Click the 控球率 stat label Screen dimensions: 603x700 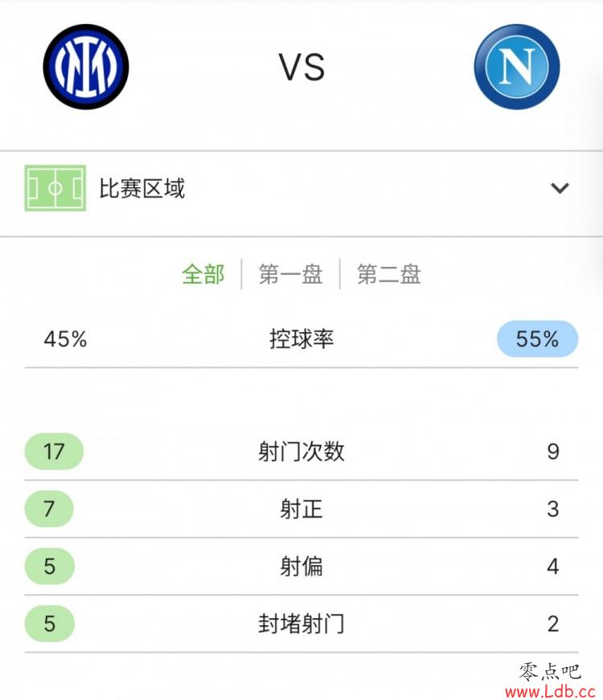(x=301, y=339)
